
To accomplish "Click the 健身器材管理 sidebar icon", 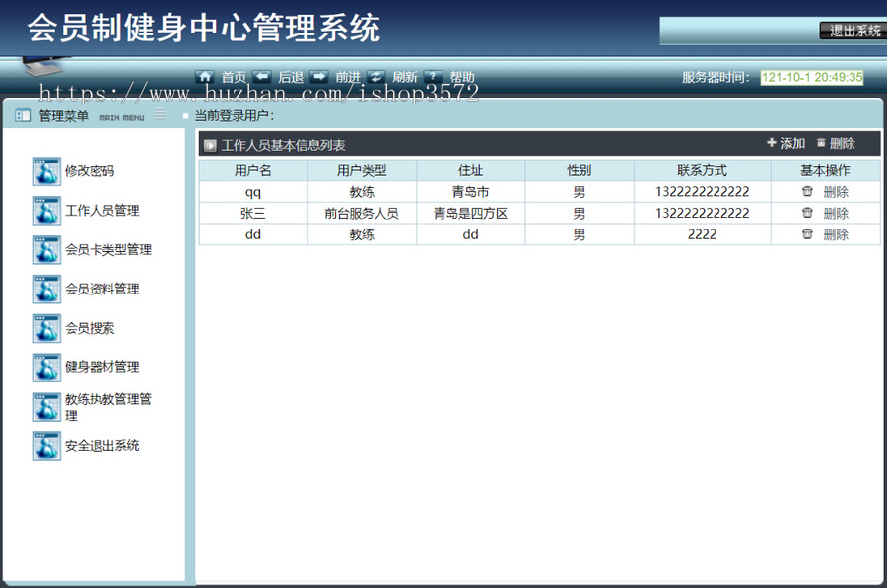I will [x=46, y=367].
